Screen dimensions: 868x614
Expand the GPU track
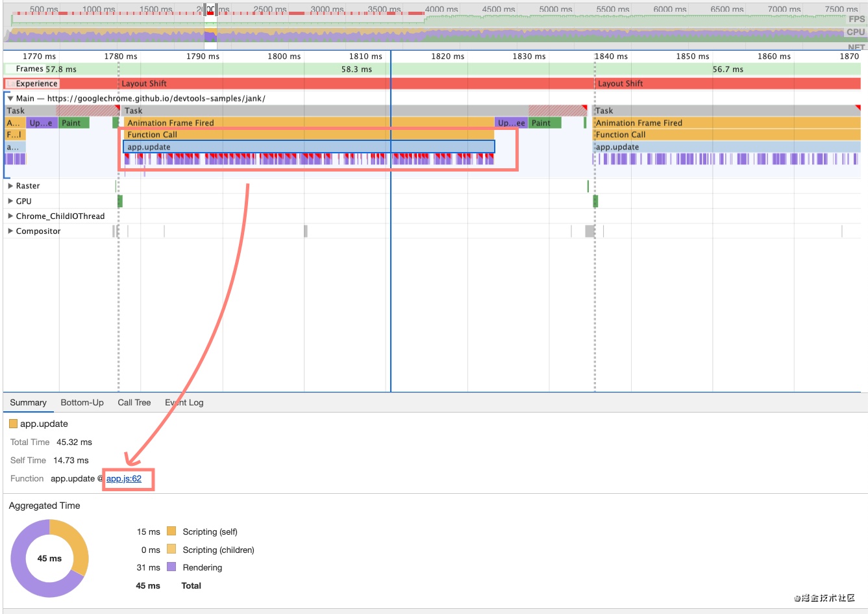[x=10, y=201]
